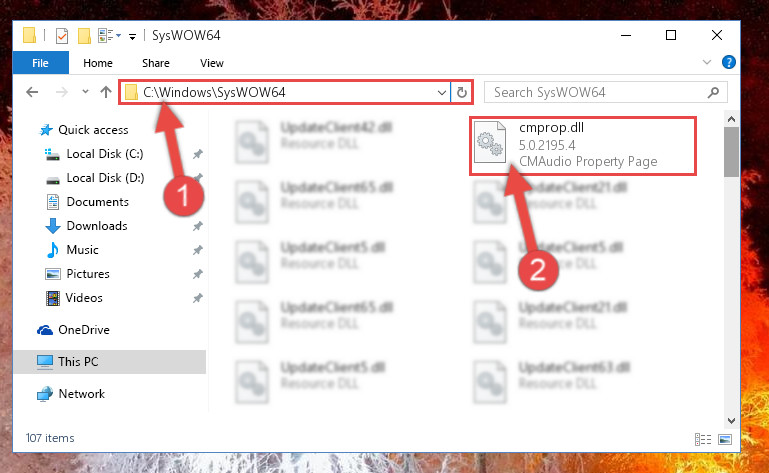Screen dimensions: 769x473
Task: Open the File menu tab
Action: [40, 63]
